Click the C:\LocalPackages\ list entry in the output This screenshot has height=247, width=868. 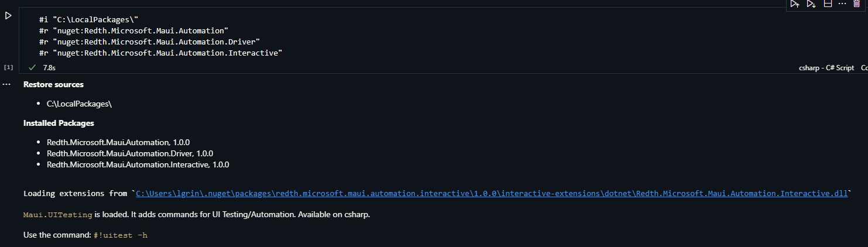79,104
